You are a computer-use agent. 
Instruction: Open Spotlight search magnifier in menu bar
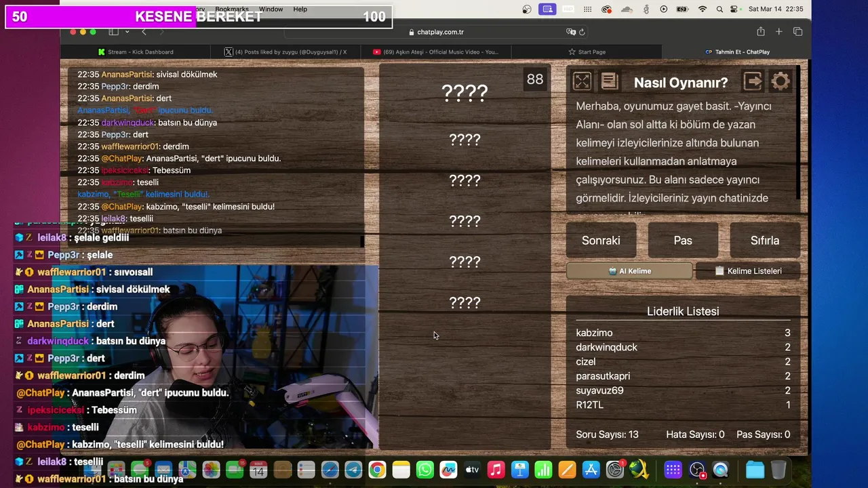tap(719, 9)
